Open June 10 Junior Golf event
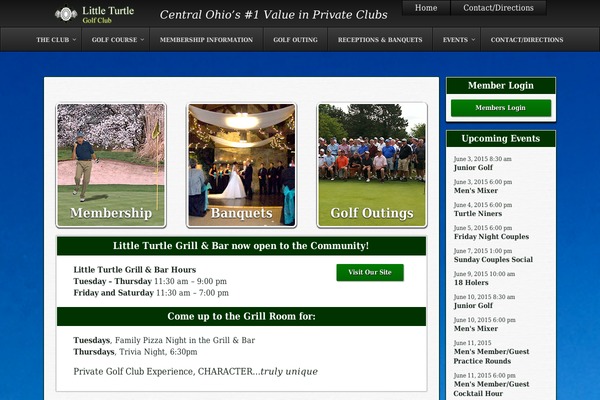This screenshot has height=400, width=600. [473, 305]
